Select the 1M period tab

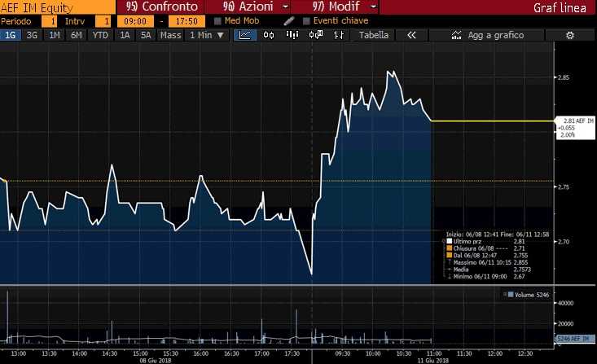click(x=54, y=35)
